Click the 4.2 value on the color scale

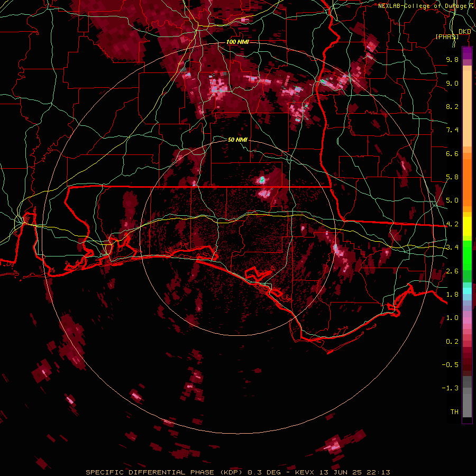point(452,224)
